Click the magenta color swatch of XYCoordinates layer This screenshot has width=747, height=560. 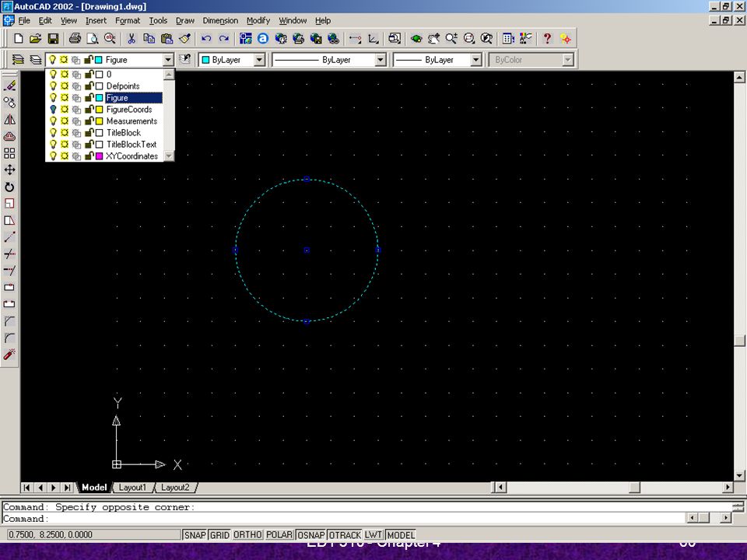(99, 156)
